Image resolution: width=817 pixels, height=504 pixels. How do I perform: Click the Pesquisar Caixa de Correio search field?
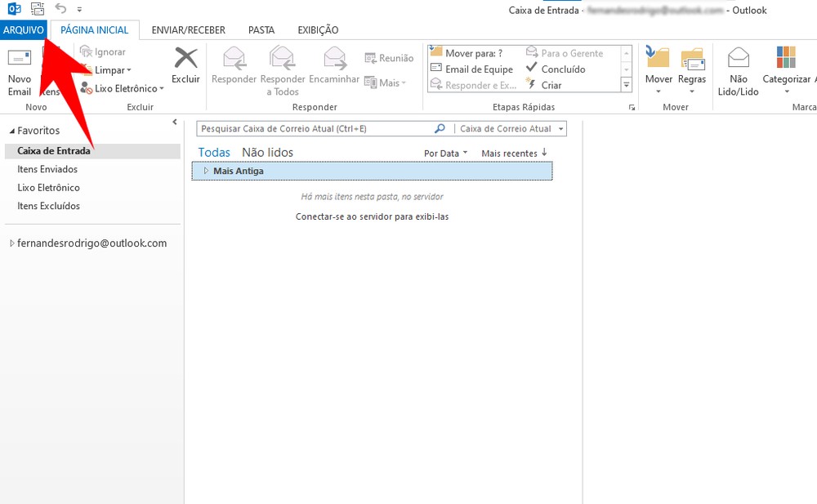pos(315,129)
